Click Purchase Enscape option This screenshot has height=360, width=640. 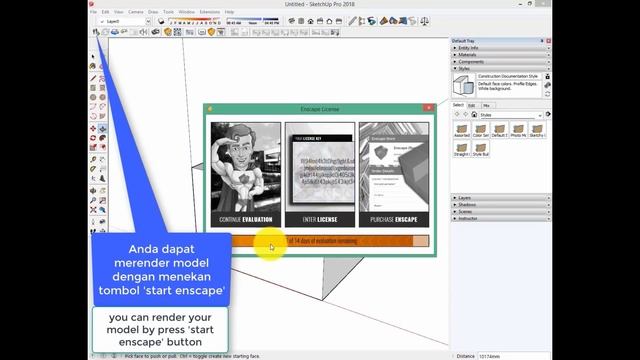tap(394, 174)
